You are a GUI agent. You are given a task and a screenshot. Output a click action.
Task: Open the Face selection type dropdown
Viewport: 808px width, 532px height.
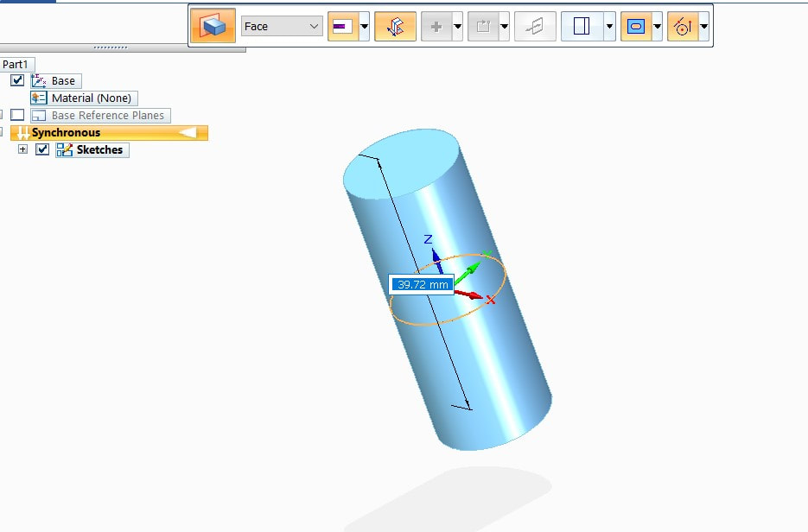point(316,27)
